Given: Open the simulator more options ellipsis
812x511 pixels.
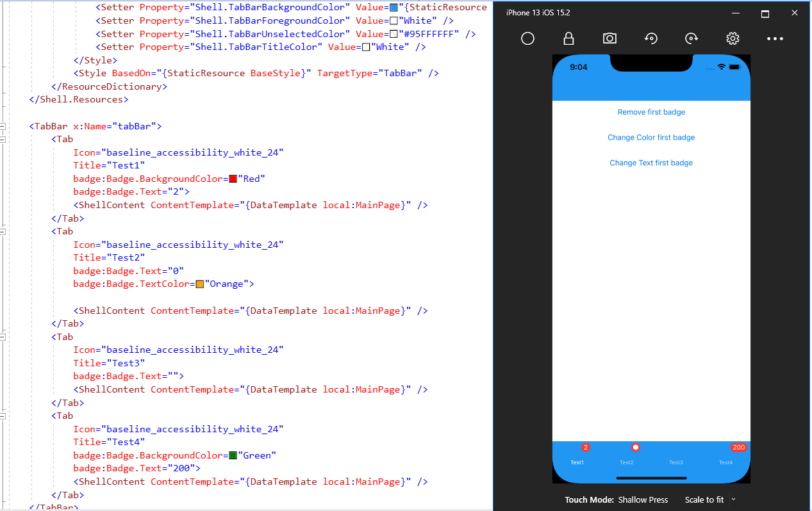Looking at the screenshot, I should click(775, 38).
